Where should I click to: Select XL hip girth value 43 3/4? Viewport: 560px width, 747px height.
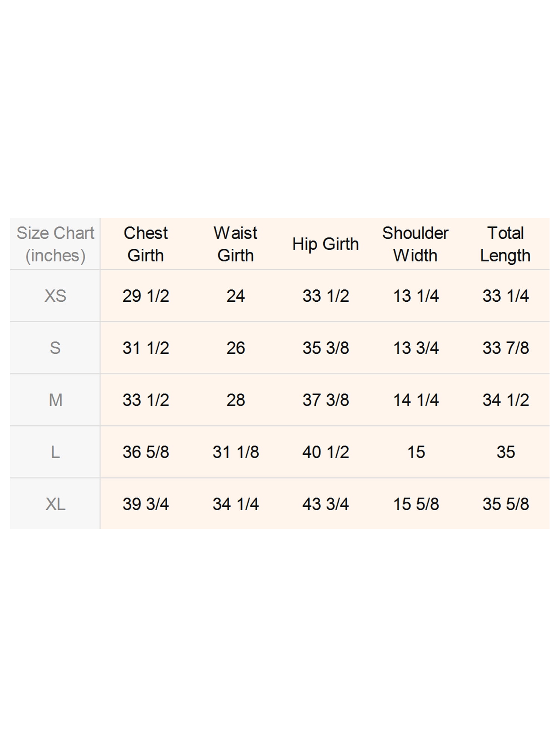326,504
